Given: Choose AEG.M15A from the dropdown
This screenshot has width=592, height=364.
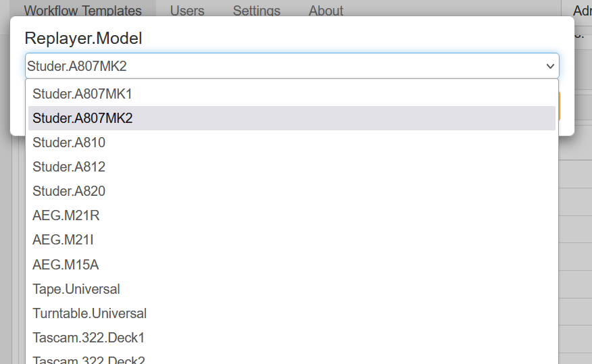Looking at the screenshot, I should tap(291, 265).
